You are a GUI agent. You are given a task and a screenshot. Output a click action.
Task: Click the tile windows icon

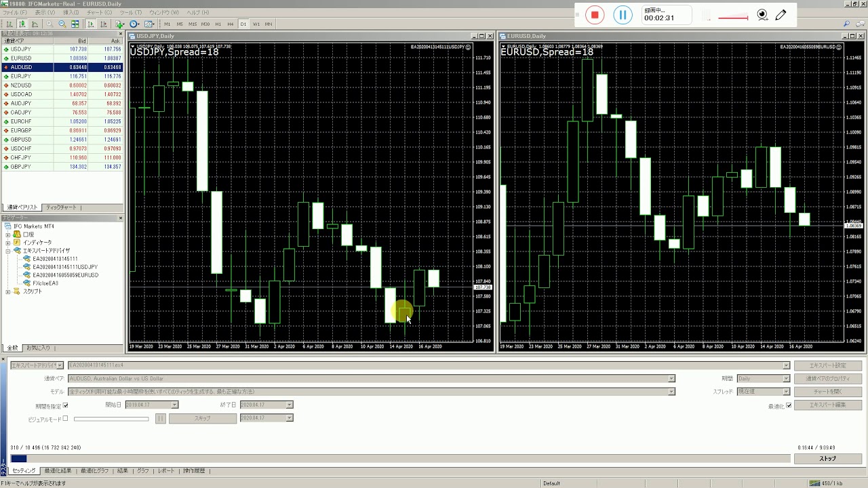coord(75,24)
